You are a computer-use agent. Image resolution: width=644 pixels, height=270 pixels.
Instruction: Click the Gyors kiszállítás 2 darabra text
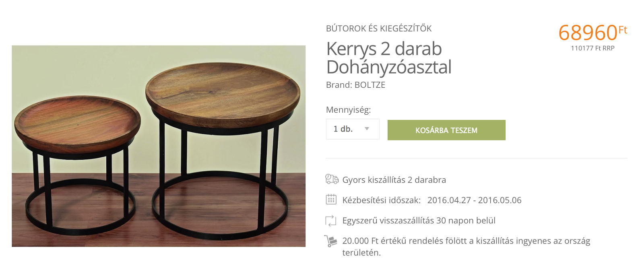coord(394,180)
